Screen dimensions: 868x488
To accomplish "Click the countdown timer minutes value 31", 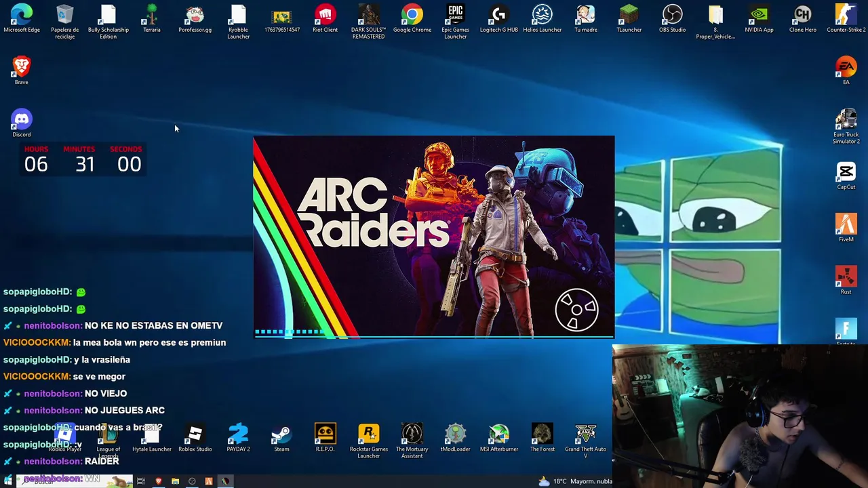I will [x=85, y=164].
